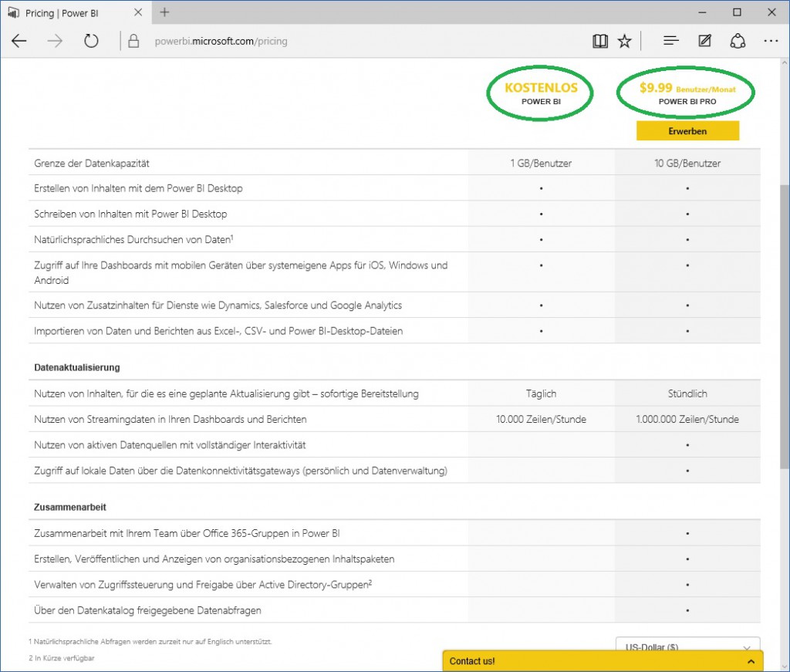This screenshot has width=790, height=672.
Task: Click the vertical page scrollbar
Action: coord(784,347)
